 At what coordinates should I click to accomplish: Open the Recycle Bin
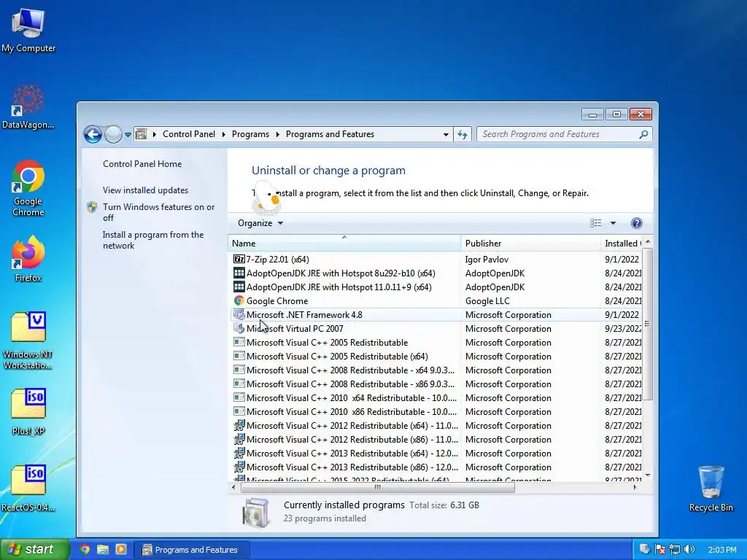pyautogui.click(x=711, y=489)
